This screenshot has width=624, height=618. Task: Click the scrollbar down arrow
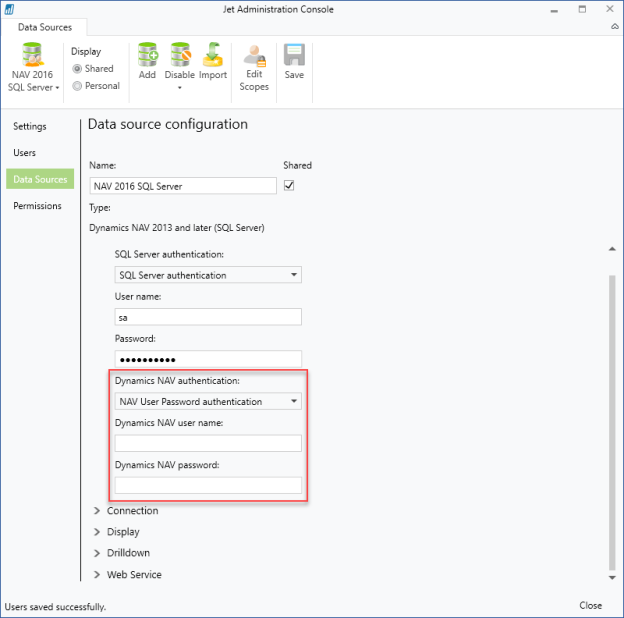pyautogui.click(x=612, y=577)
